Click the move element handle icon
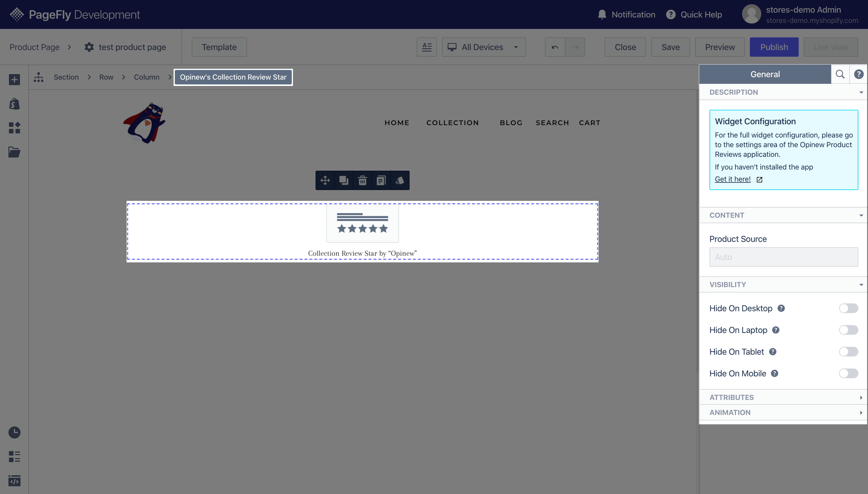Screen dimensions: 868x494 click(325, 180)
